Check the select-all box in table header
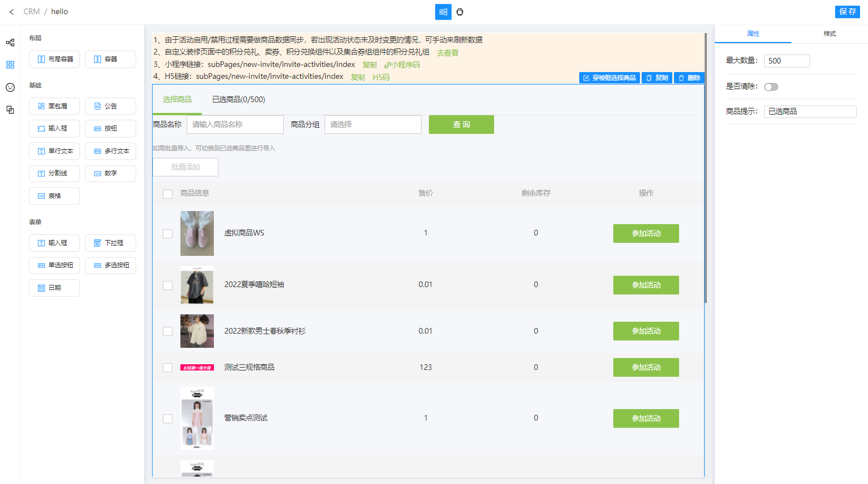This screenshot has height=484, width=868. (x=167, y=194)
